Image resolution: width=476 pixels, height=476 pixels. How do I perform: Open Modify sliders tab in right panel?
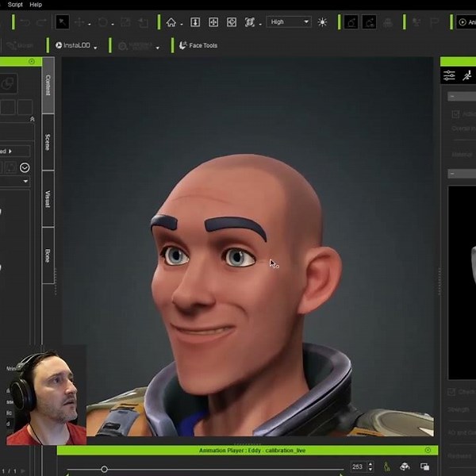coord(449,75)
